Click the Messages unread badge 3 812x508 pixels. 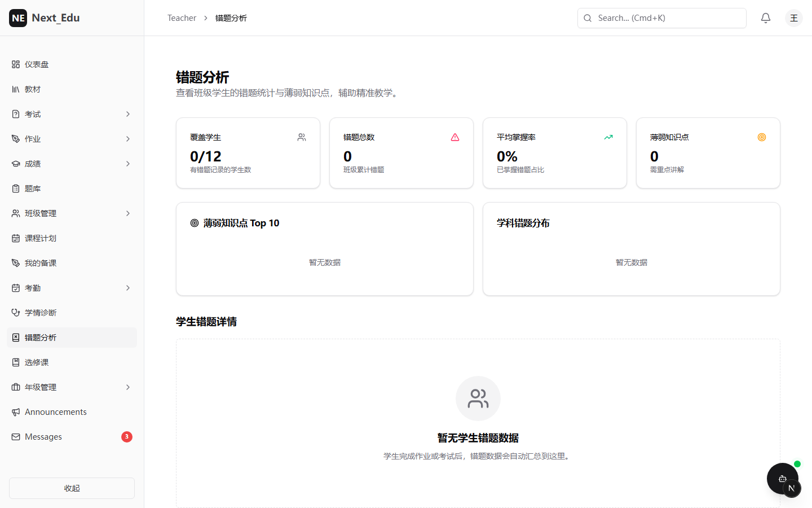point(127,437)
